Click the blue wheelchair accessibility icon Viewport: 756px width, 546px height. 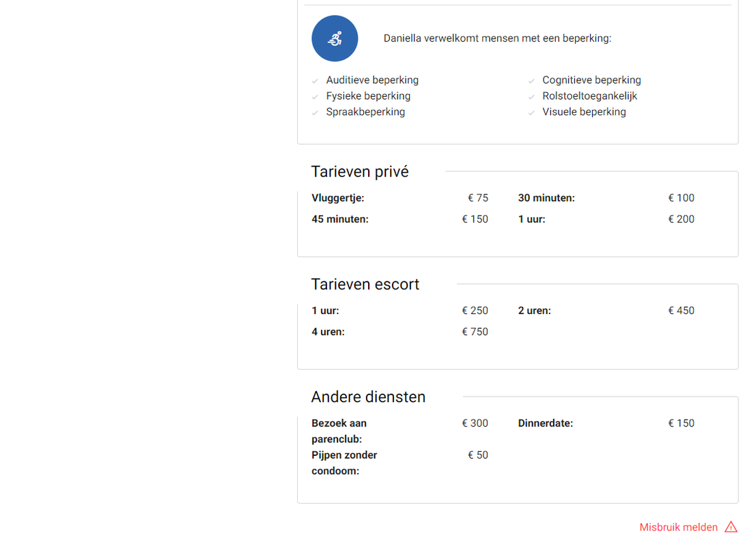335,38
